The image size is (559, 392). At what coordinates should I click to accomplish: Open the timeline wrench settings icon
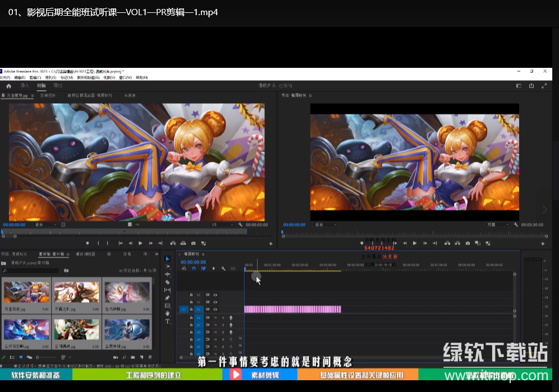223,269
